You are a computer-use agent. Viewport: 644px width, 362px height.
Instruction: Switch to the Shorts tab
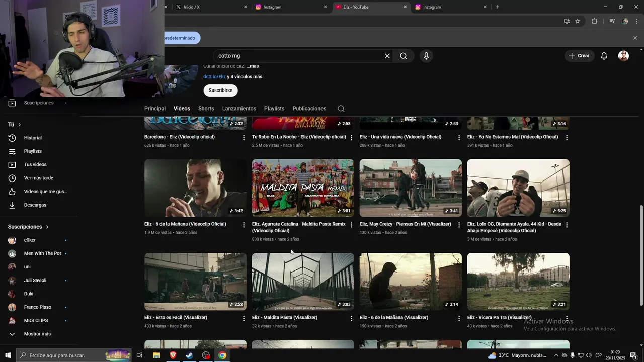206,109
